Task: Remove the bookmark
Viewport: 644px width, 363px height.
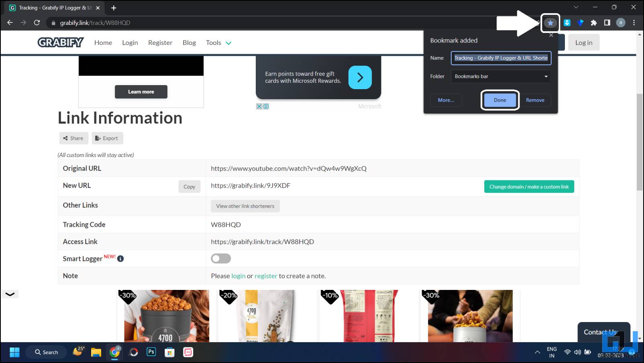Action: (535, 100)
